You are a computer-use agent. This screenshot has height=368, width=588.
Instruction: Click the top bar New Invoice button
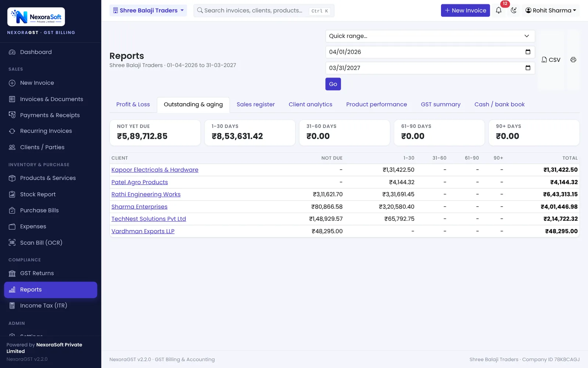tap(465, 10)
